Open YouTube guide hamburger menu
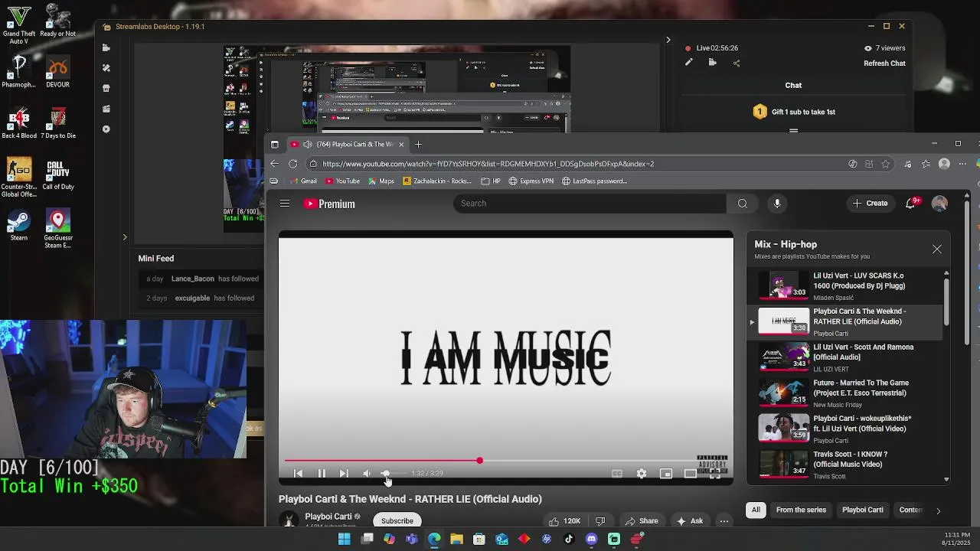The image size is (980, 551). coord(285,204)
